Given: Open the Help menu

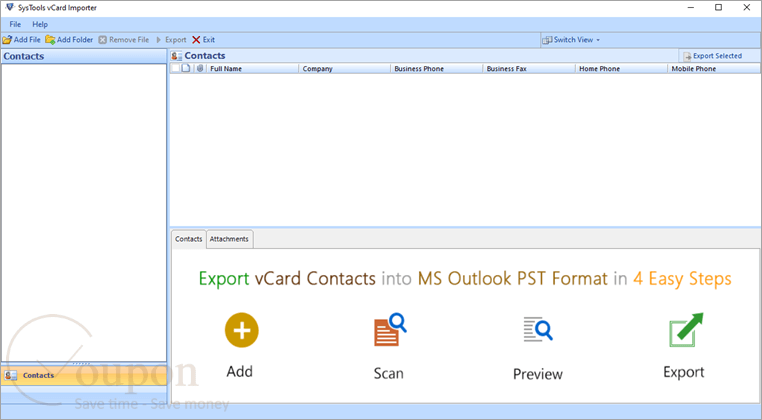Looking at the screenshot, I should (40, 24).
